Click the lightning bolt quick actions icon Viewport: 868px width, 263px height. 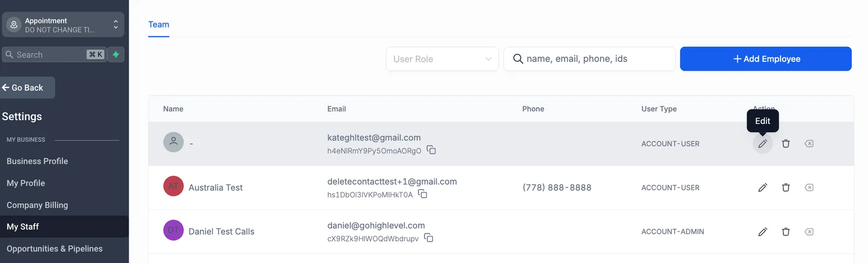116,54
